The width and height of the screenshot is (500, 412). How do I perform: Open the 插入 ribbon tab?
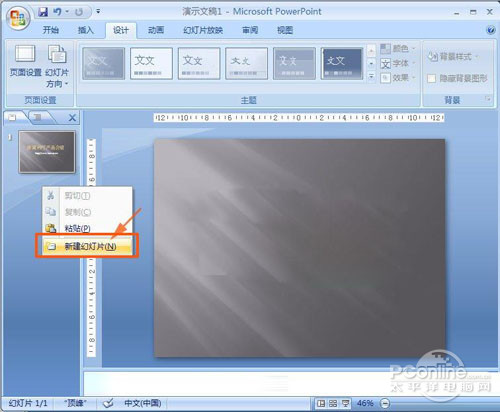(86, 30)
